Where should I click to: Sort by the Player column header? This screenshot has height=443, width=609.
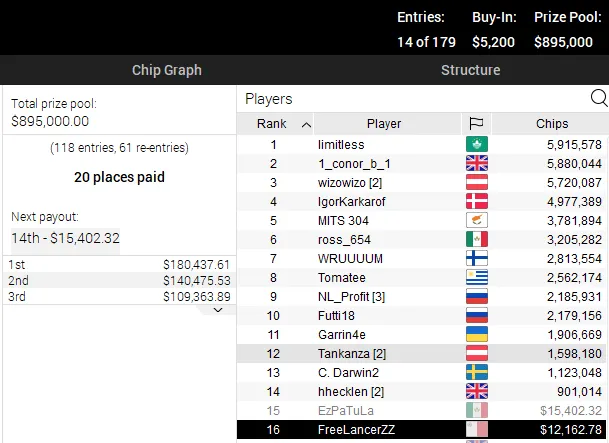pos(384,124)
